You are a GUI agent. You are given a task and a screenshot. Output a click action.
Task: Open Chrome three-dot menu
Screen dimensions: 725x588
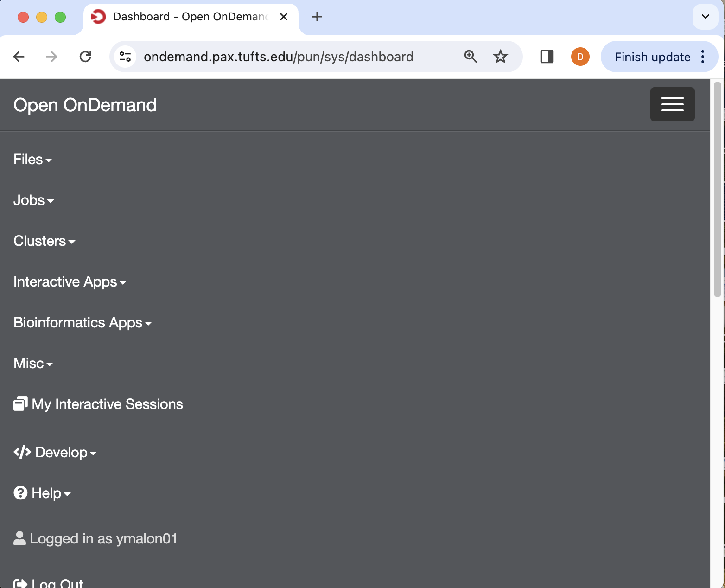703,57
